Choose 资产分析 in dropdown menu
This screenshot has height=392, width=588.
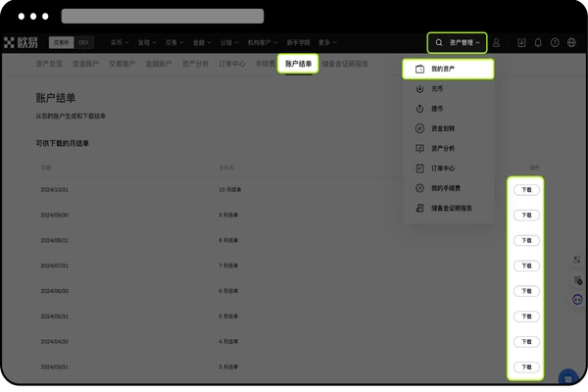(448, 149)
